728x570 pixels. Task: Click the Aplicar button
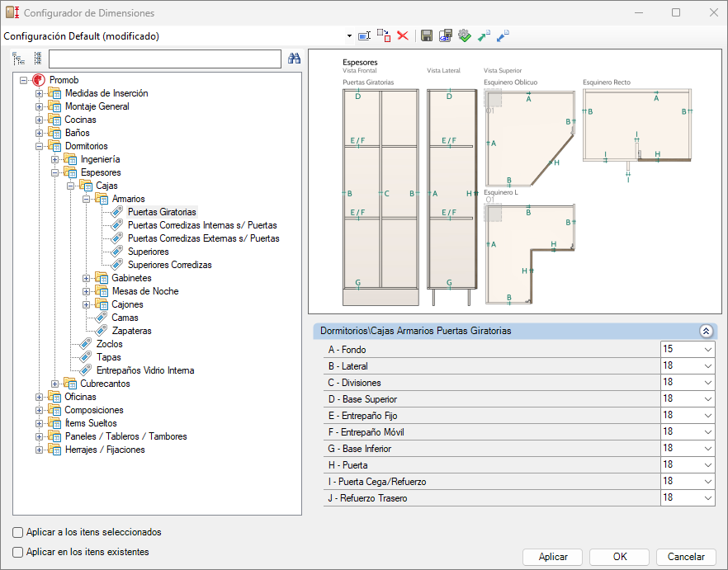tap(552, 557)
